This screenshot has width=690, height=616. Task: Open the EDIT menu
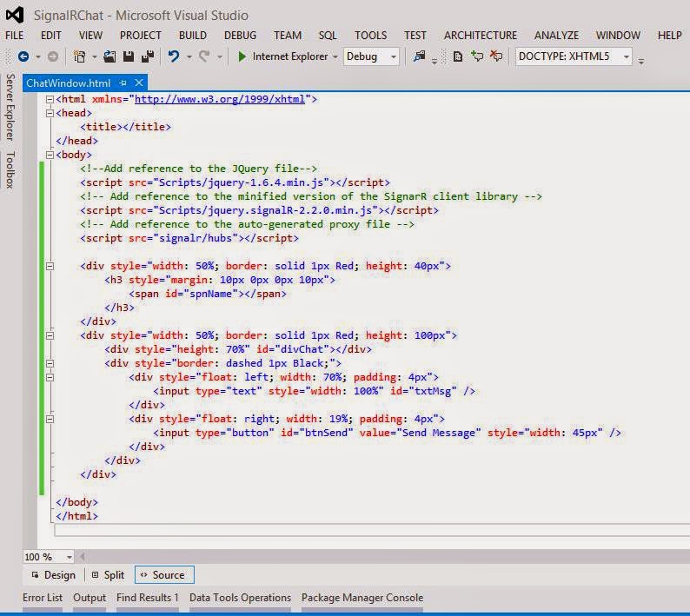point(51,36)
